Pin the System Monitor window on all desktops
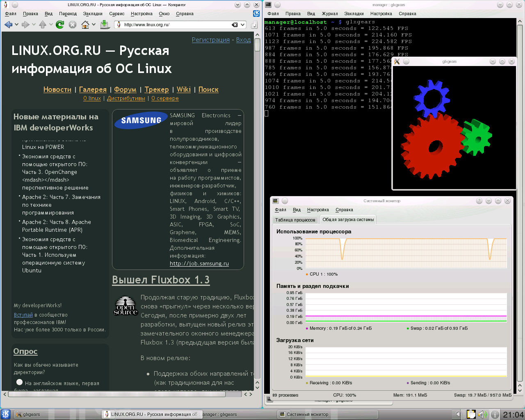 tap(285, 201)
